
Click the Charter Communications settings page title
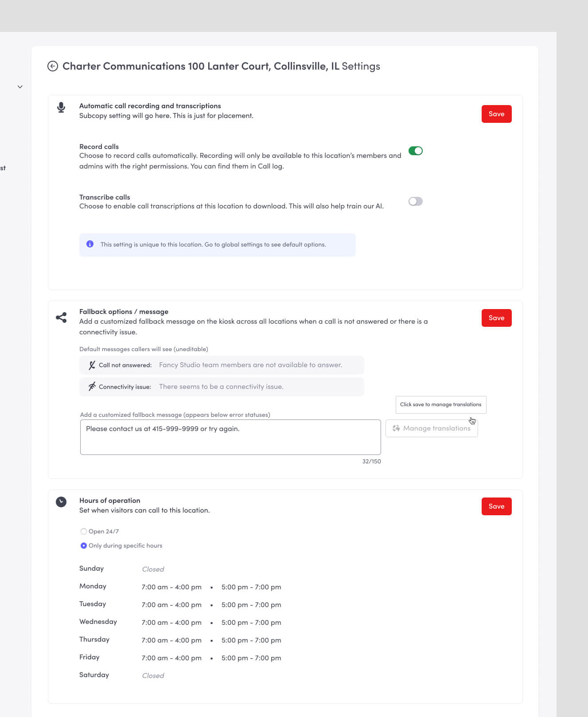click(221, 66)
